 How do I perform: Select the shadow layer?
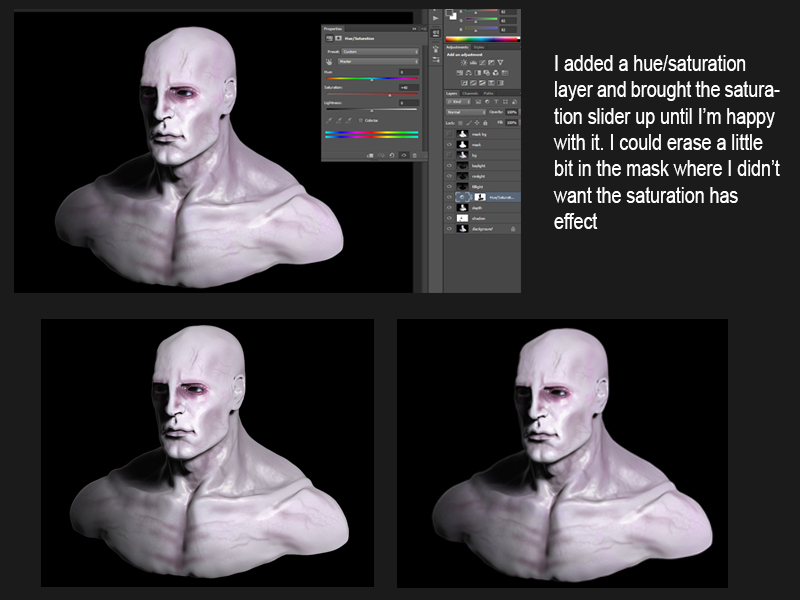click(480, 218)
